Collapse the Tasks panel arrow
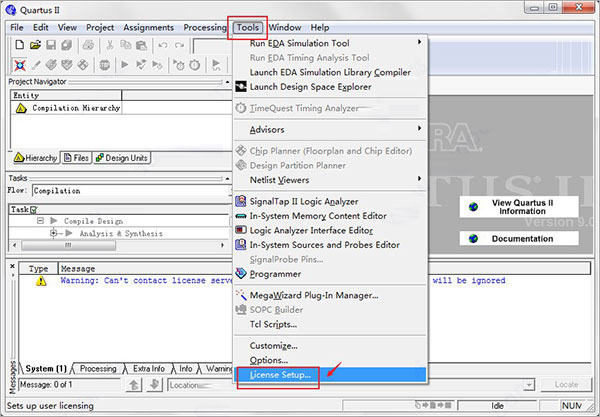 (x=227, y=178)
